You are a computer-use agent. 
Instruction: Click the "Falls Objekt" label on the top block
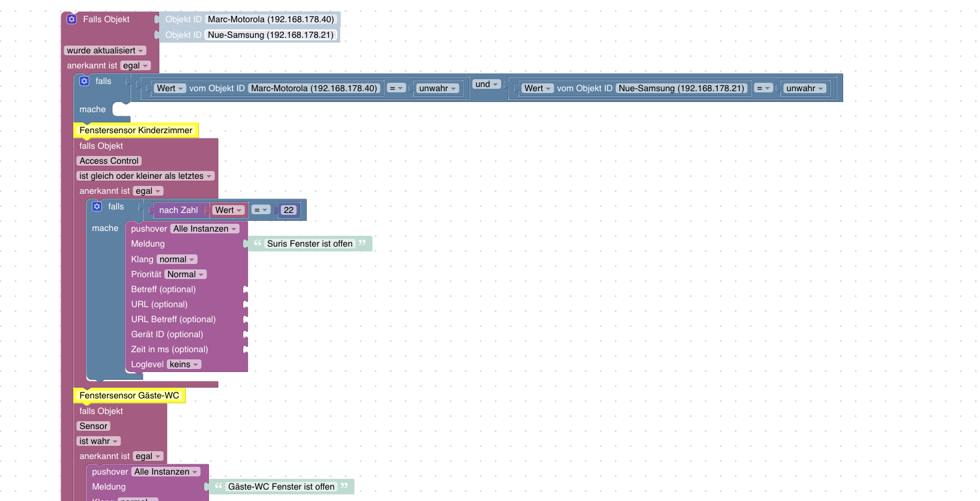(x=106, y=19)
